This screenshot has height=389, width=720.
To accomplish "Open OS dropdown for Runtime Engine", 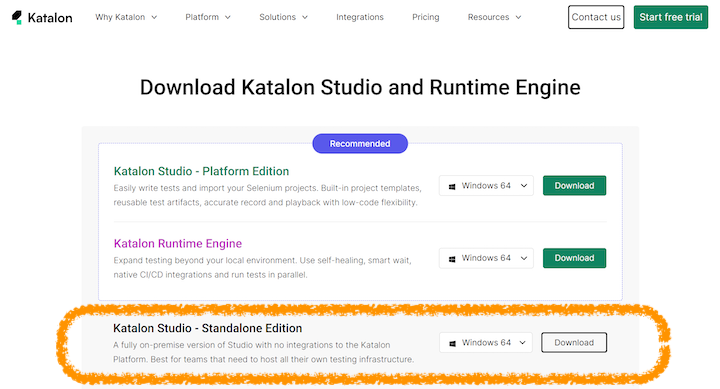I will point(486,258).
